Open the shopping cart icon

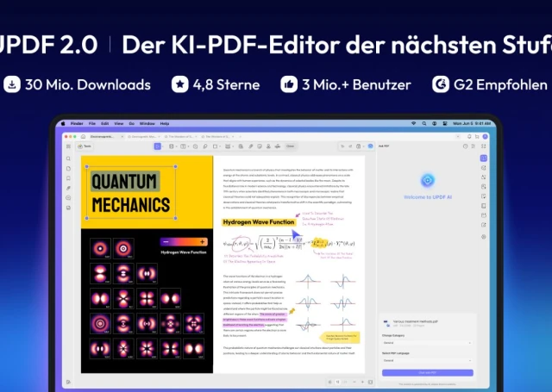pos(477,136)
